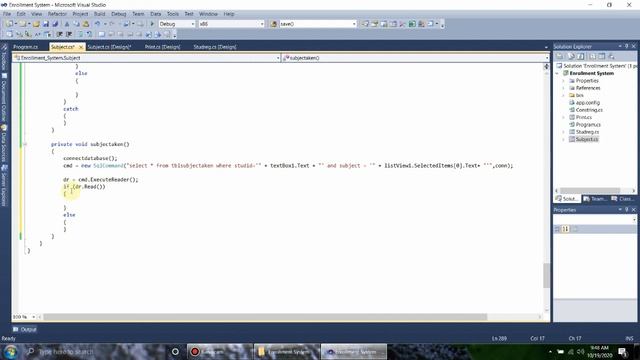Click Solution Explorer's Properties toolbar icon
Viewport: 640px width, 360px height.
pyautogui.click(x=560, y=56)
